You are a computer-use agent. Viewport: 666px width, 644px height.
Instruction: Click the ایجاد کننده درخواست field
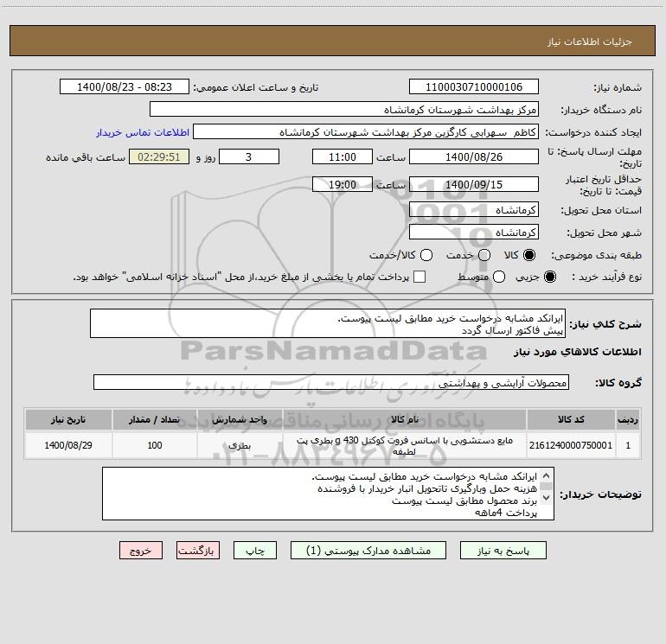pyautogui.click(x=366, y=132)
